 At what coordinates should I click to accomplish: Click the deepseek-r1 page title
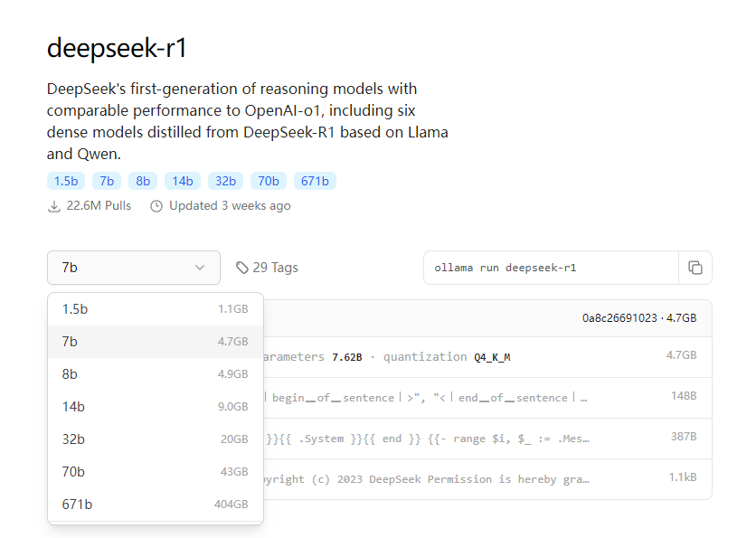pyautogui.click(x=117, y=48)
